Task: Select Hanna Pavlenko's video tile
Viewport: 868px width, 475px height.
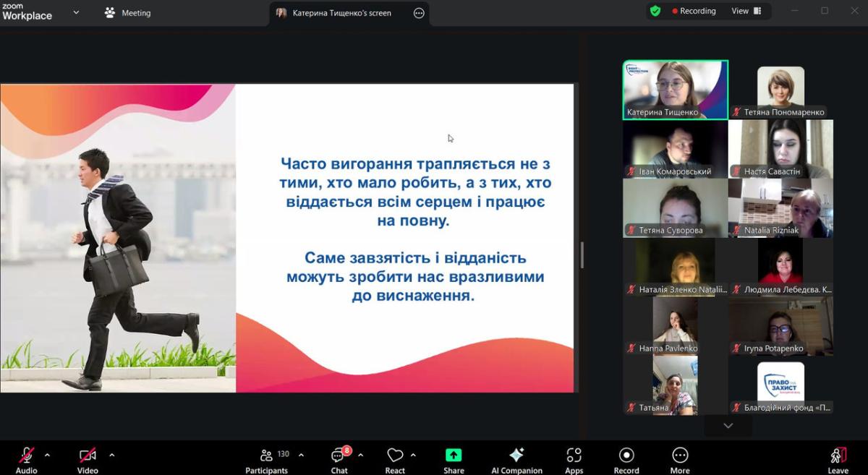Action: click(x=676, y=326)
